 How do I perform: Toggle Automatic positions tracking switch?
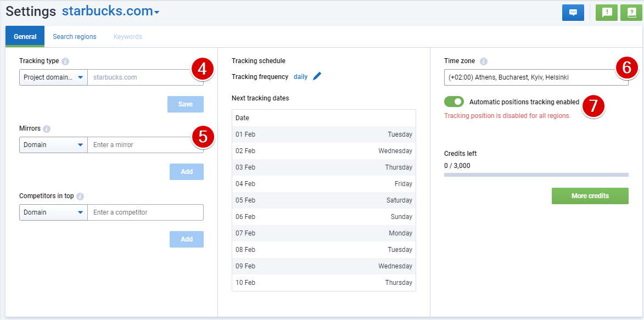[x=454, y=102]
